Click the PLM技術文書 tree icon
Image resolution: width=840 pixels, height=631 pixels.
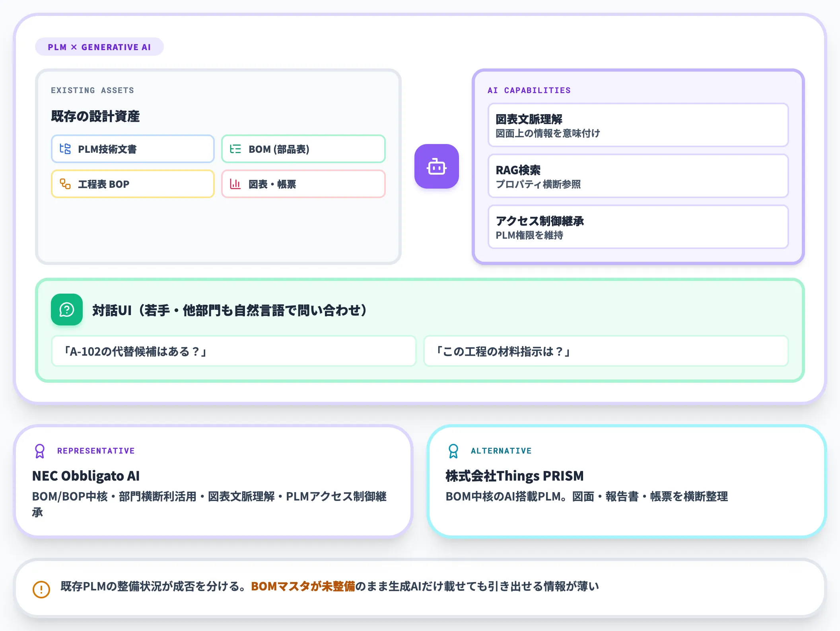point(65,149)
